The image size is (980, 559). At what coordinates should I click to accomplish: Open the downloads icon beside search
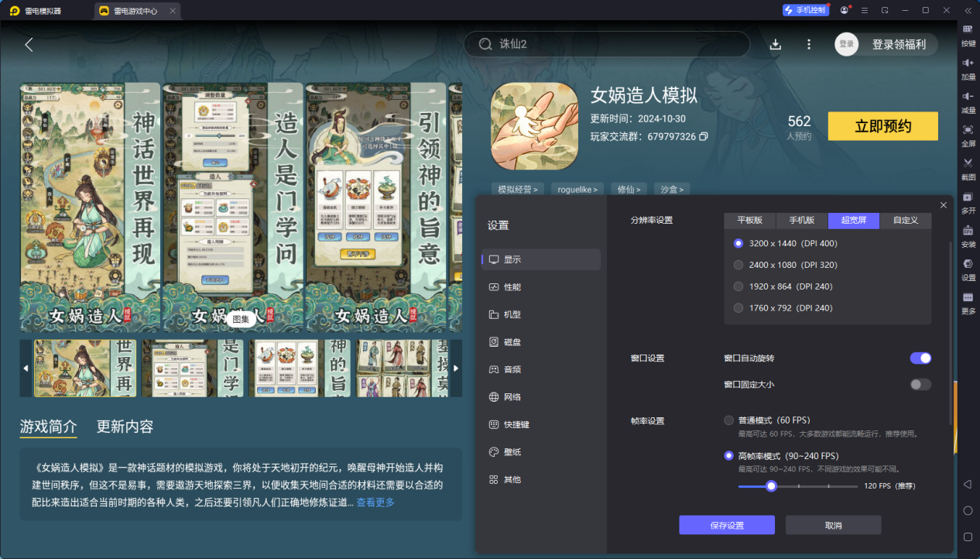pyautogui.click(x=776, y=44)
